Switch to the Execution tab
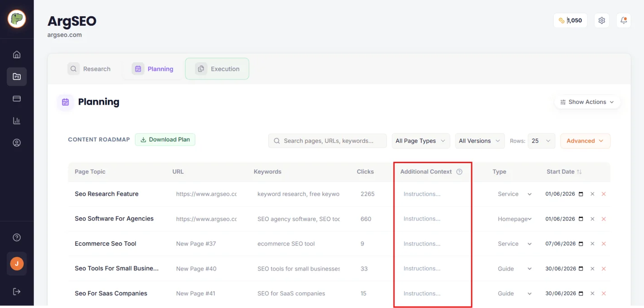This screenshot has height=308, width=644. 217,69
